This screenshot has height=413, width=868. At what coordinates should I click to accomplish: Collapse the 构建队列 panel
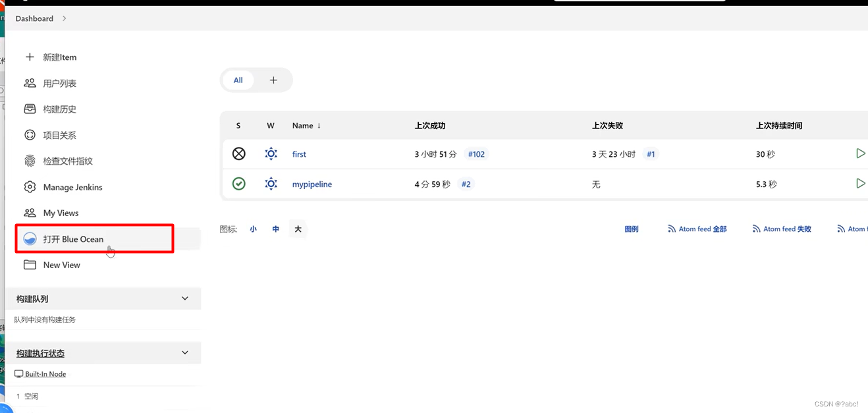(x=185, y=298)
